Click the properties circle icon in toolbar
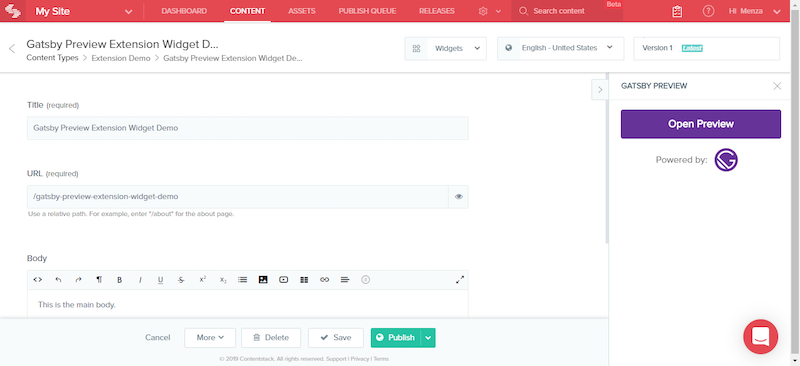The image size is (800, 366). click(365, 280)
